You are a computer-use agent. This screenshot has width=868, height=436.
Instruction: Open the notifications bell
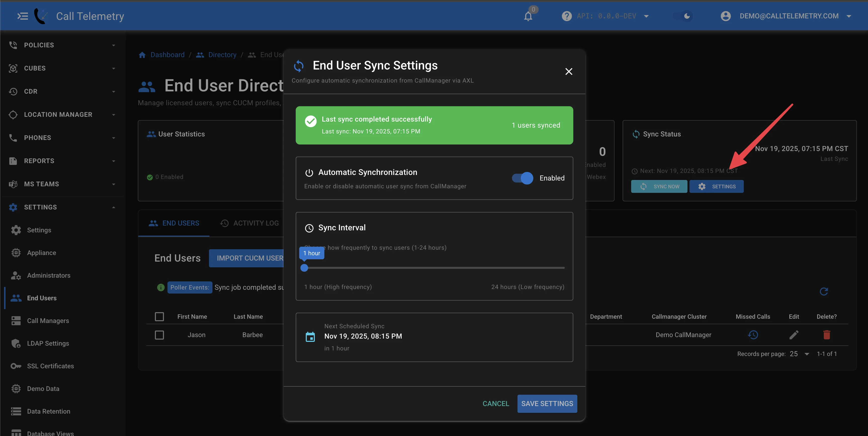tap(528, 16)
